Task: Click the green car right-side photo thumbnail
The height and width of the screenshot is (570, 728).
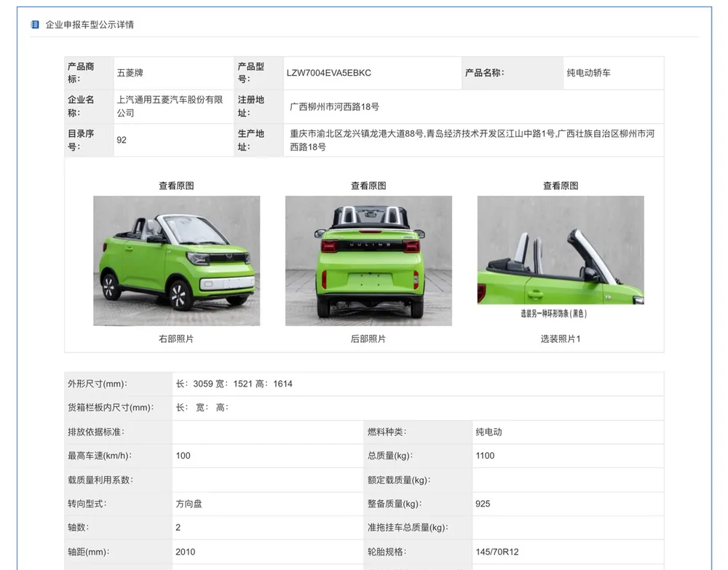Action: tap(176, 261)
